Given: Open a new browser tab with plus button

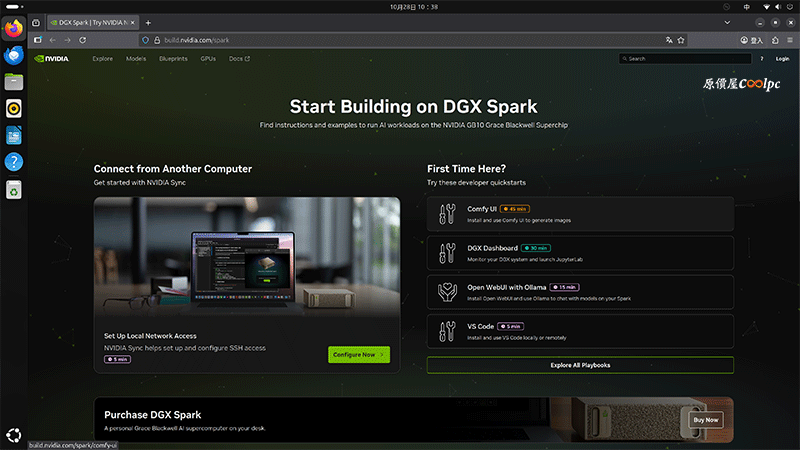Looking at the screenshot, I should coord(148,22).
